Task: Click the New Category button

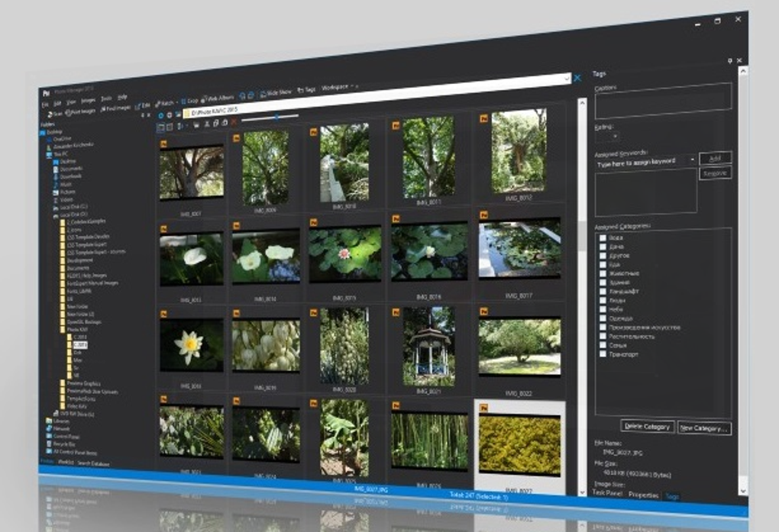Action: (704, 428)
